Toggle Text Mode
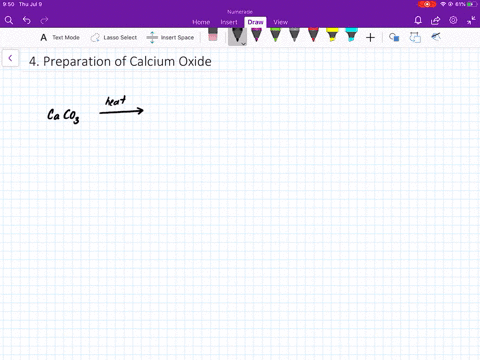 [x=60, y=38]
